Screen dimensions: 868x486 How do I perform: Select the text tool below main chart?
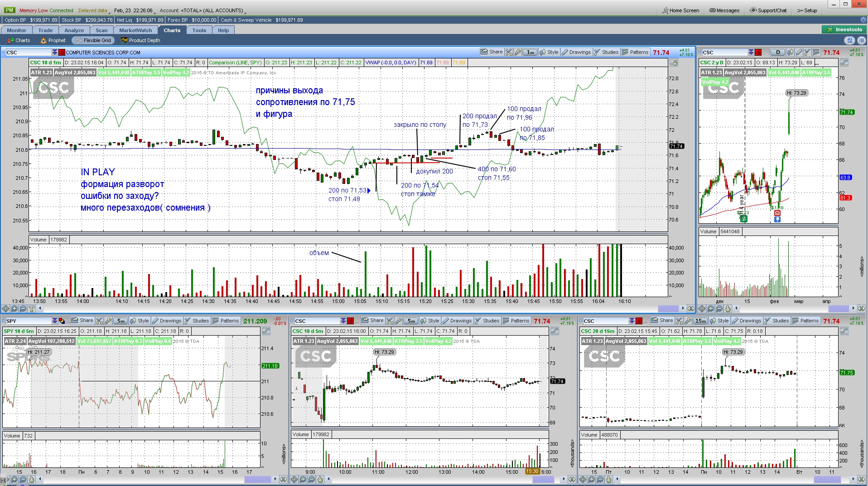coord(32,309)
